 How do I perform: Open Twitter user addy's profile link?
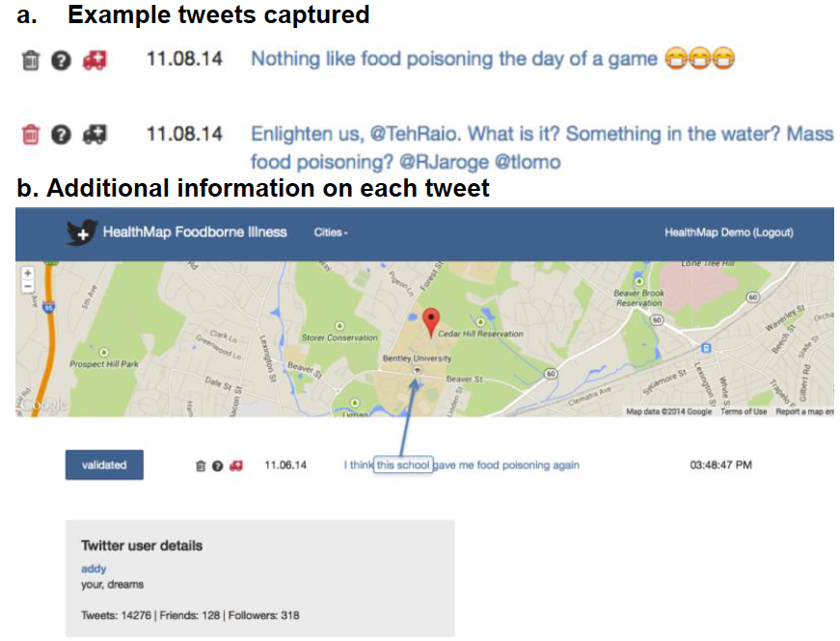(x=94, y=569)
